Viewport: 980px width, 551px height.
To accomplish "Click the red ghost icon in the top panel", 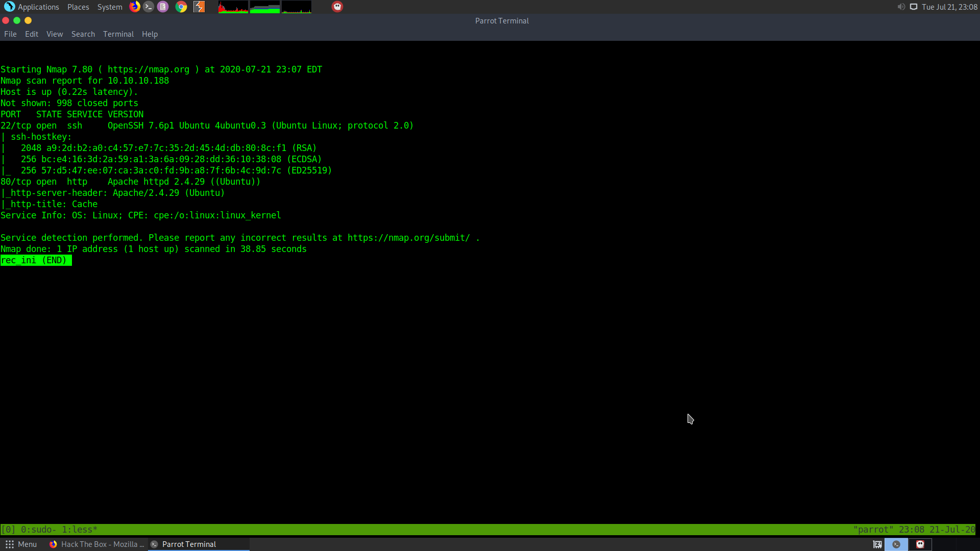I will pyautogui.click(x=337, y=7).
